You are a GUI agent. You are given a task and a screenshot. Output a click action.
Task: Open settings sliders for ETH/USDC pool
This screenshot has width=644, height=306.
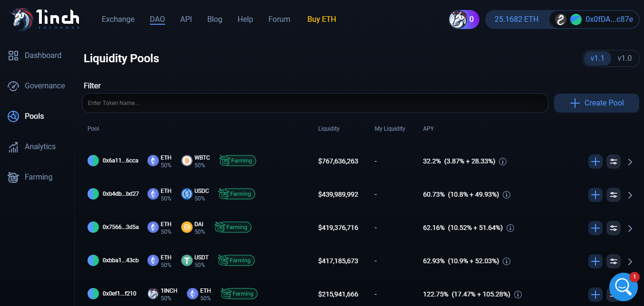click(x=614, y=195)
